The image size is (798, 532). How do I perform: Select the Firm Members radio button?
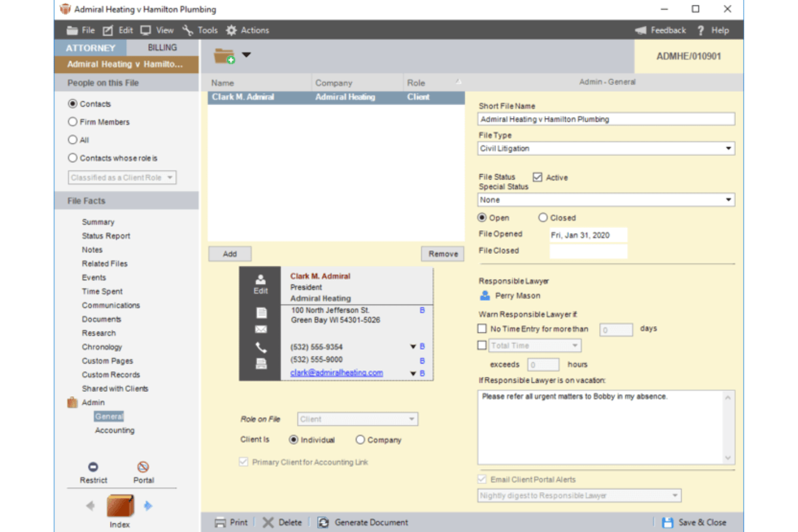tap(73, 122)
